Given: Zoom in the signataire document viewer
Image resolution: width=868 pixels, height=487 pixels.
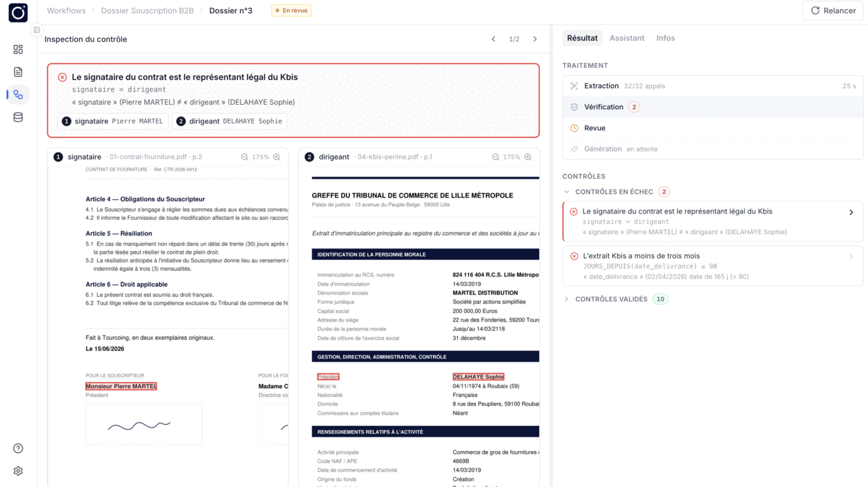Looking at the screenshot, I should [277, 157].
